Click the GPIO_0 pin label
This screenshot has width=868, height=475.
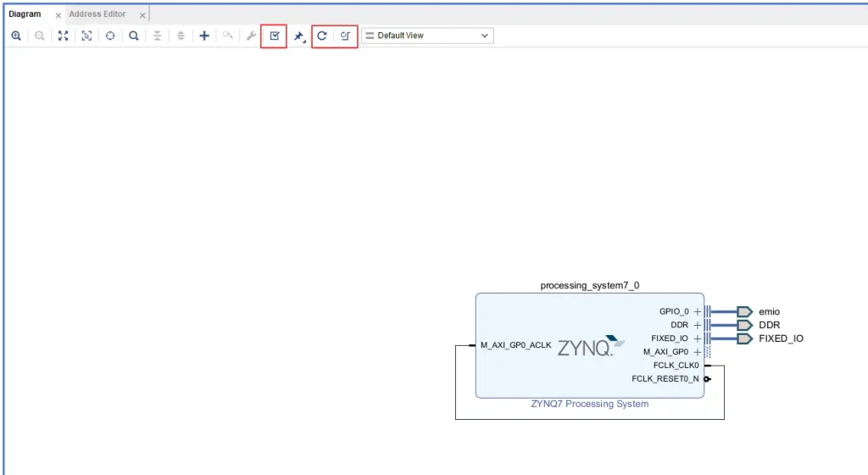click(674, 311)
